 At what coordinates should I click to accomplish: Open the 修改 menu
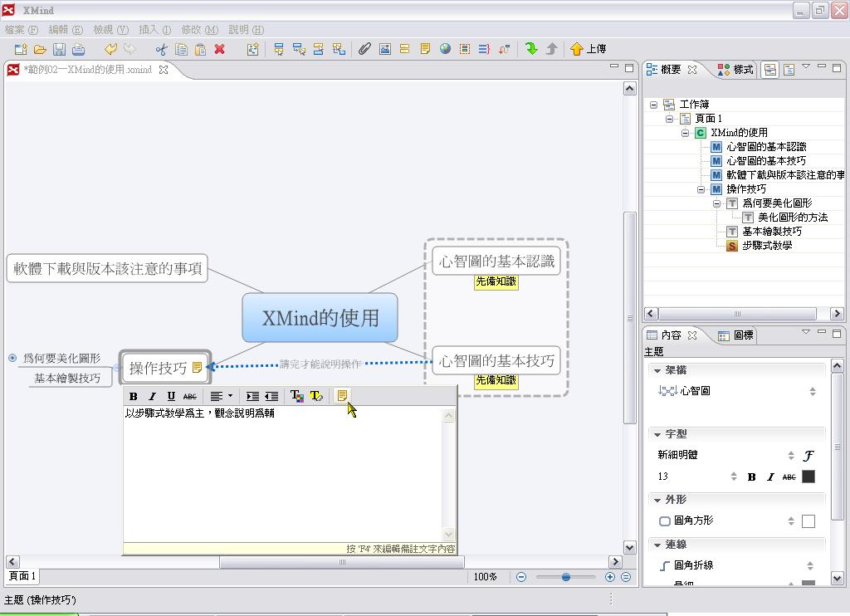point(199,30)
